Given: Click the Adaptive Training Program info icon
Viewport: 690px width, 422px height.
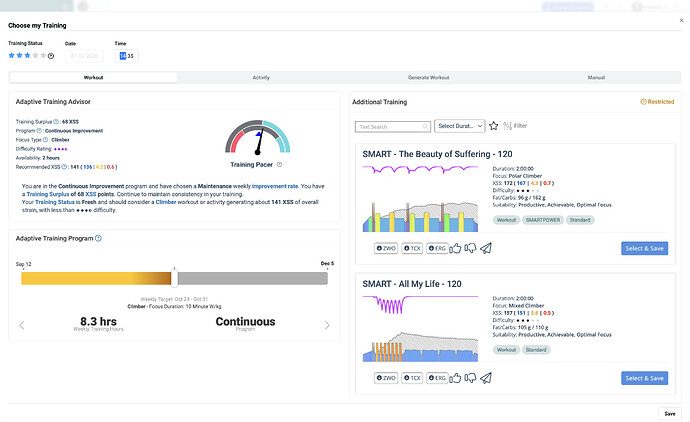Looking at the screenshot, I should tap(98, 238).
